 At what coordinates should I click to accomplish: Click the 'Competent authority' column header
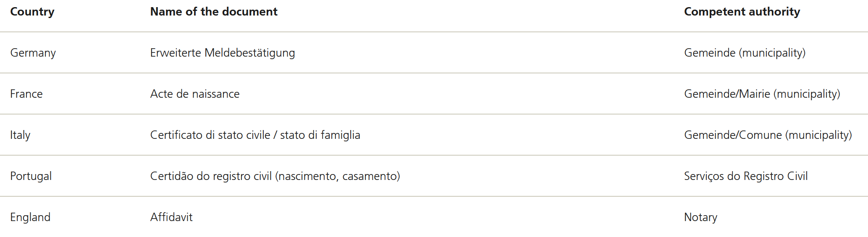742,12
